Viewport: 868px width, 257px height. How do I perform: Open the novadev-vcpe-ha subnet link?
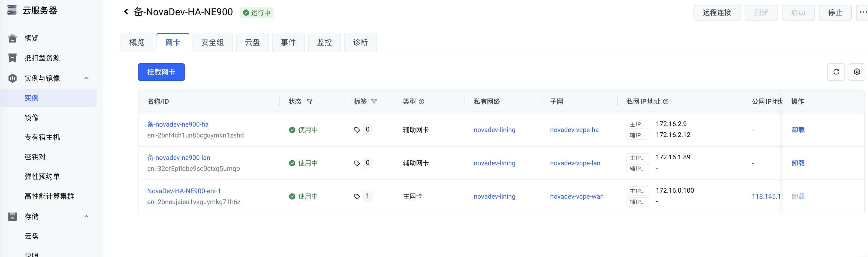tap(574, 130)
